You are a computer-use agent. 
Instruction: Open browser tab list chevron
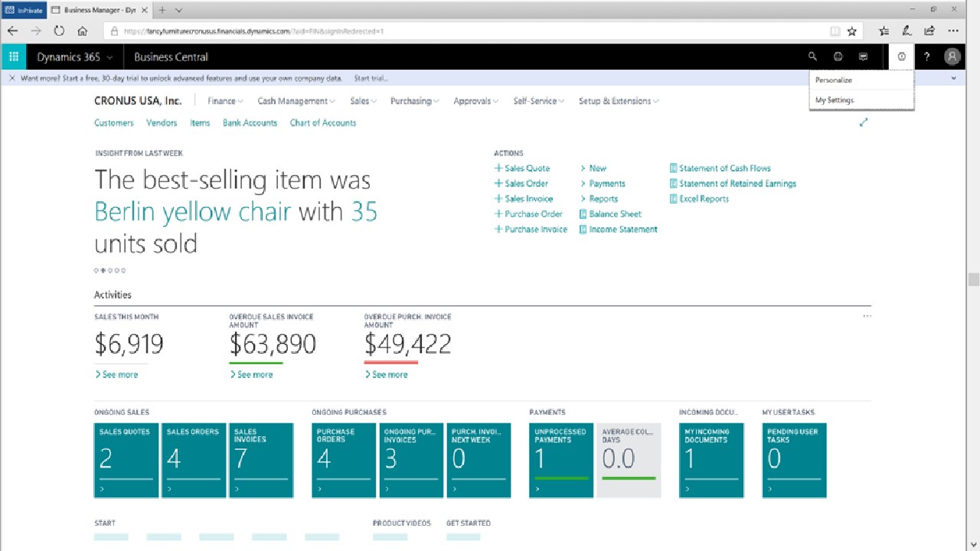click(178, 10)
